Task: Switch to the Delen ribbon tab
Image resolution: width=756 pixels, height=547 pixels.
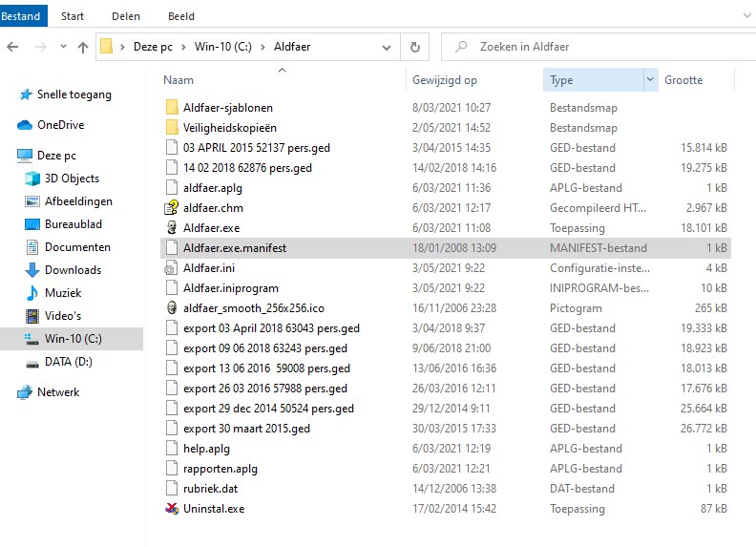Action: [x=126, y=16]
